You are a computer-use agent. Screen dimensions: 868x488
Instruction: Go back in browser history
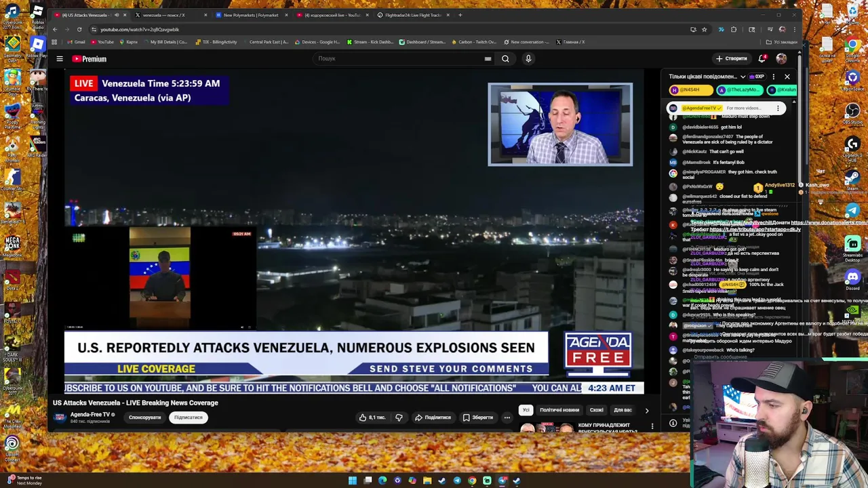(56, 29)
